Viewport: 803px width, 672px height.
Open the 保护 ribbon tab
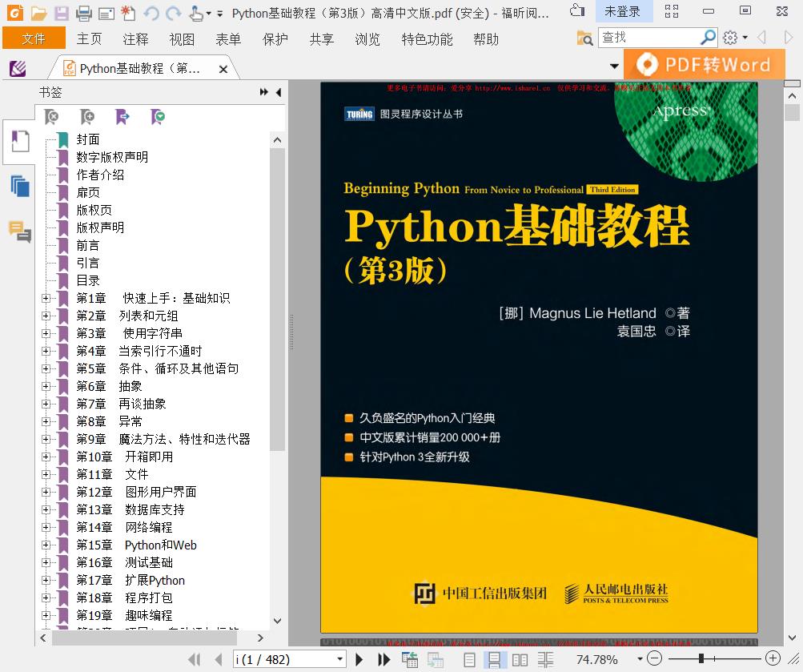click(x=275, y=39)
